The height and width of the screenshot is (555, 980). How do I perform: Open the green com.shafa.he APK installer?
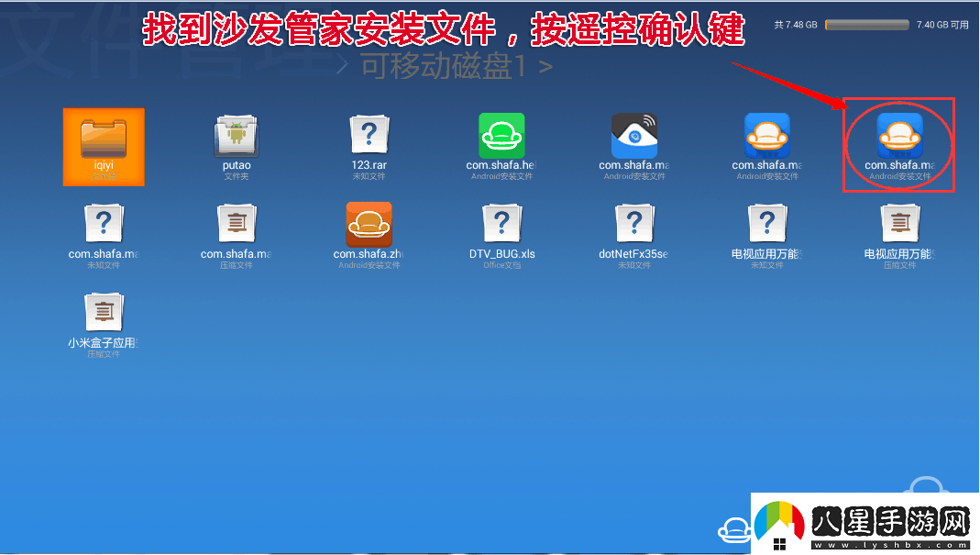click(x=501, y=138)
